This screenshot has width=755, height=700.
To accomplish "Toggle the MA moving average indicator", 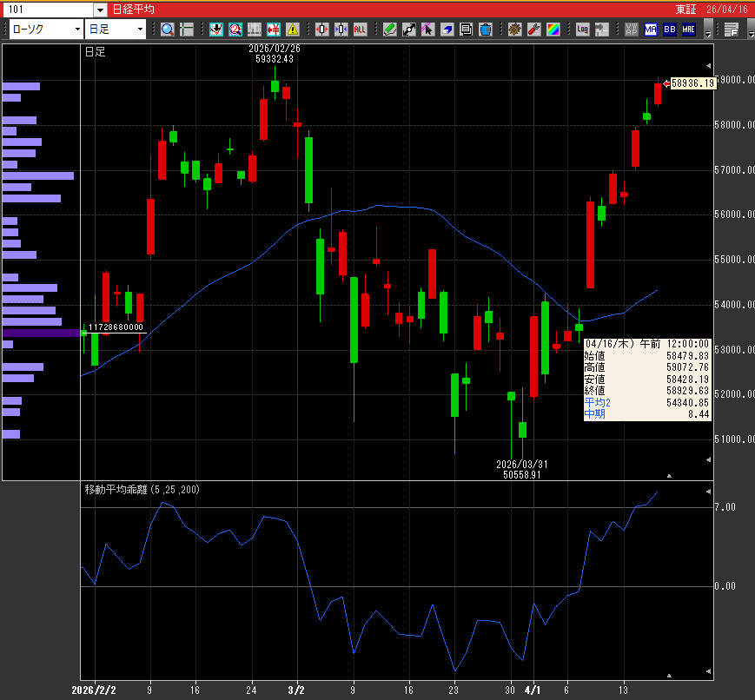I will (x=651, y=30).
